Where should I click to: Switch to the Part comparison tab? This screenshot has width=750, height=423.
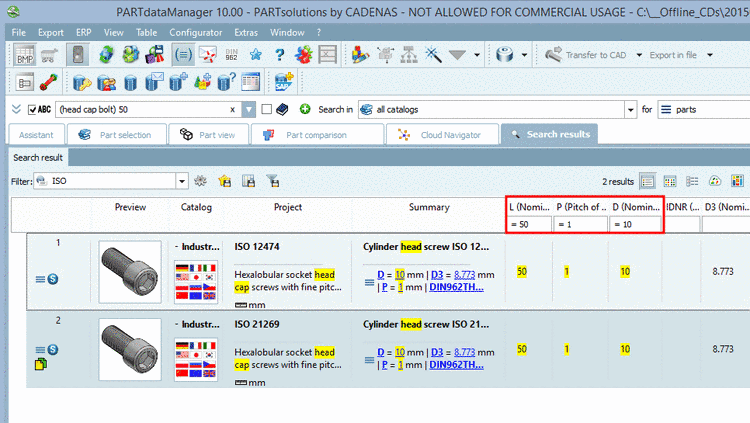click(x=317, y=134)
